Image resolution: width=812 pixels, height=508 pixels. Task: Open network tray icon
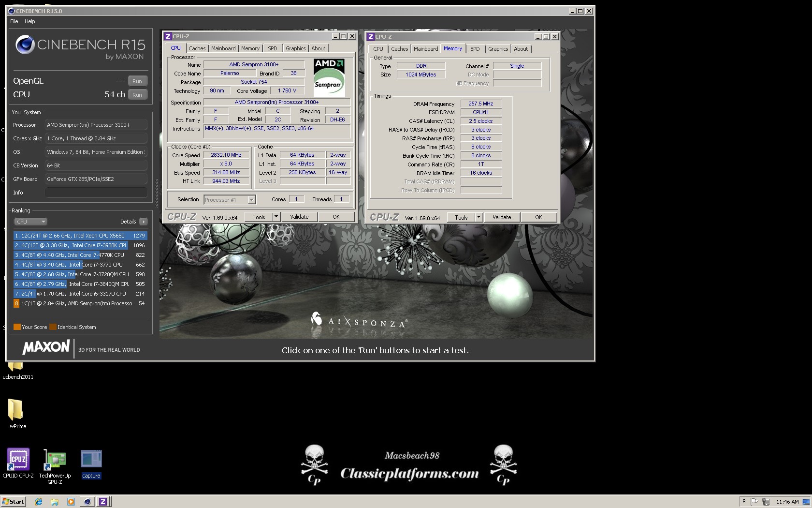pos(766,502)
